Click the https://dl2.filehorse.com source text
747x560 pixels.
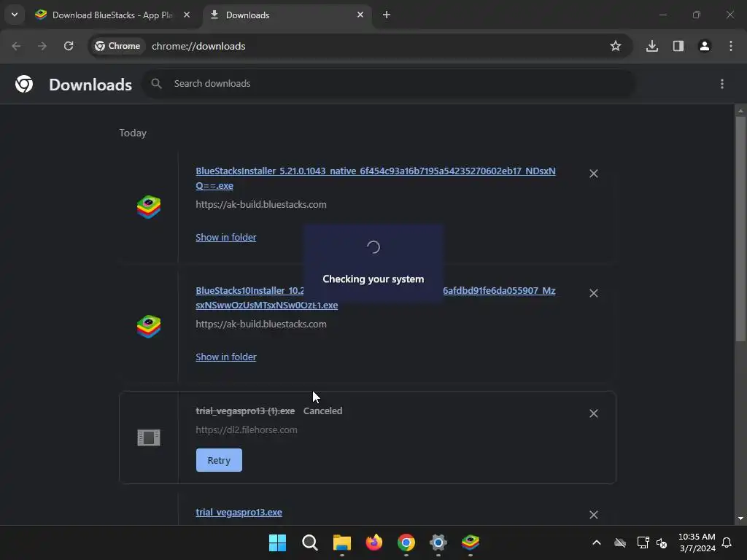coord(247,430)
